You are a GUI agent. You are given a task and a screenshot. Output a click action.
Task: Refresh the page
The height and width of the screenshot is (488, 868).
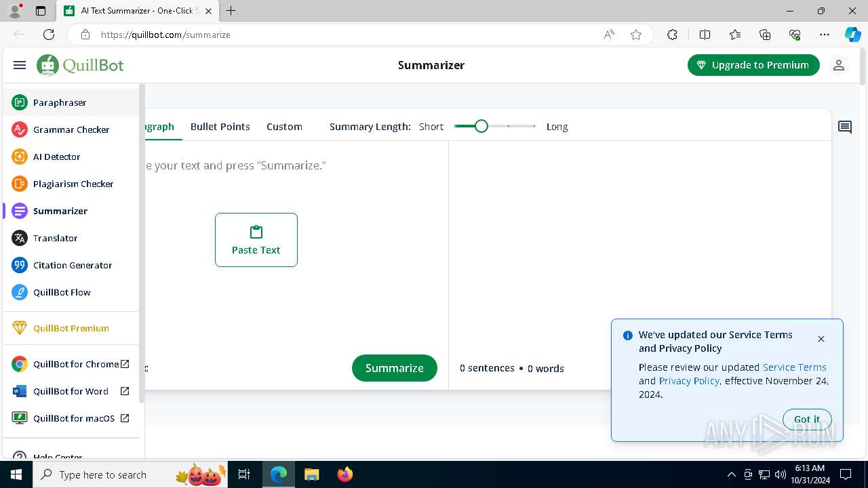[49, 35]
